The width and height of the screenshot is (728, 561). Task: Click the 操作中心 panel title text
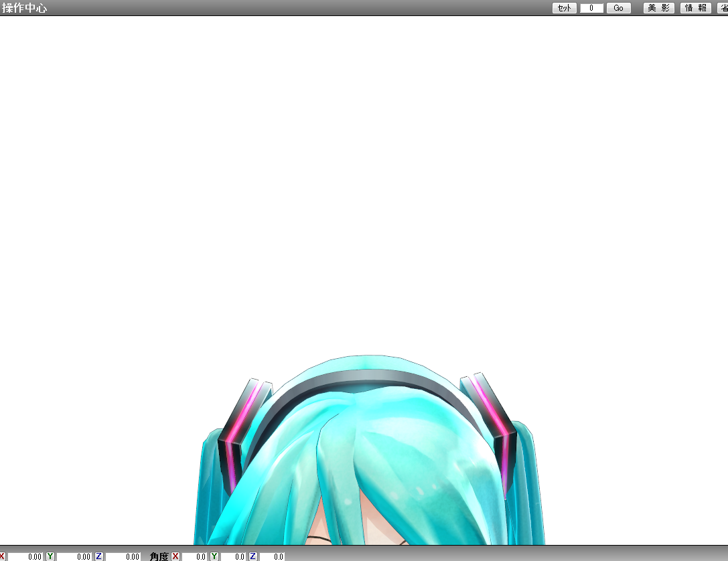pyautogui.click(x=24, y=8)
